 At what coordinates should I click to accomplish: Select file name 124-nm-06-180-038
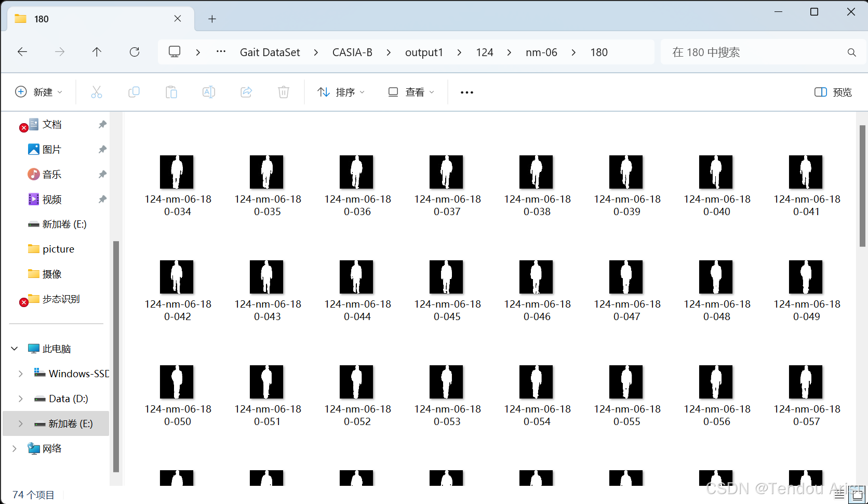point(537,205)
